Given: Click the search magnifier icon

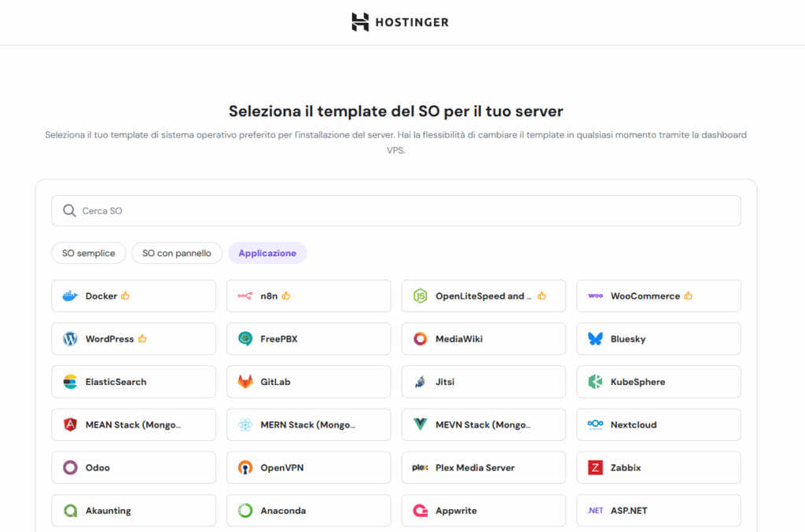Looking at the screenshot, I should tap(69, 211).
